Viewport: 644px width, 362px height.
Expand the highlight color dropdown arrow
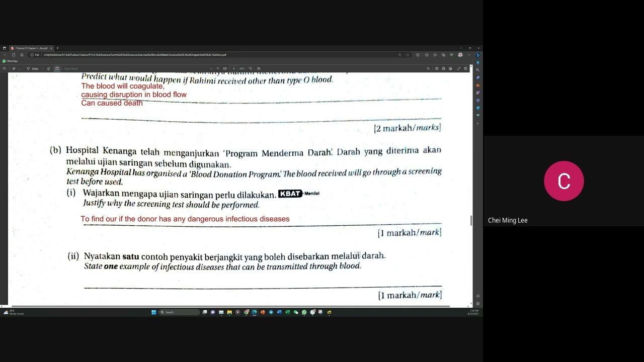coord(19,68)
